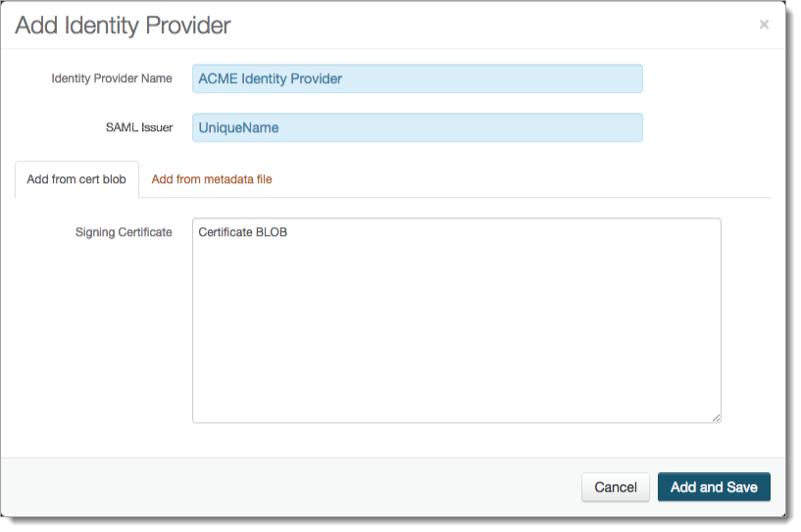
Task: Click the word Provider in the name field
Action: coord(315,78)
